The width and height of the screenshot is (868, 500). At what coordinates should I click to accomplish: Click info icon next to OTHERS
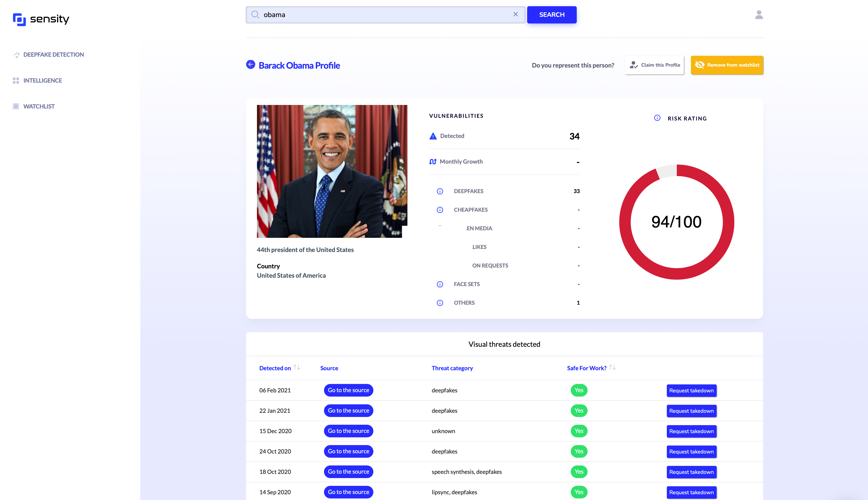pyautogui.click(x=440, y=303)
